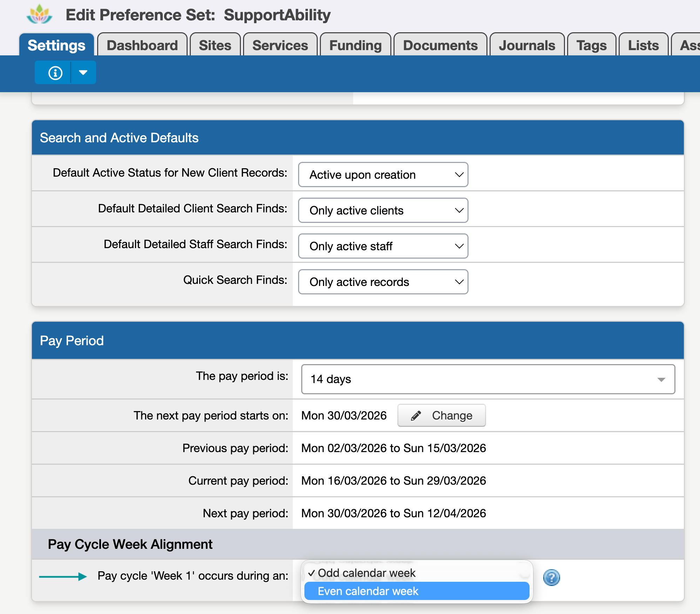Select the Documents tab
700x614 pixels.
pos(440,45)
